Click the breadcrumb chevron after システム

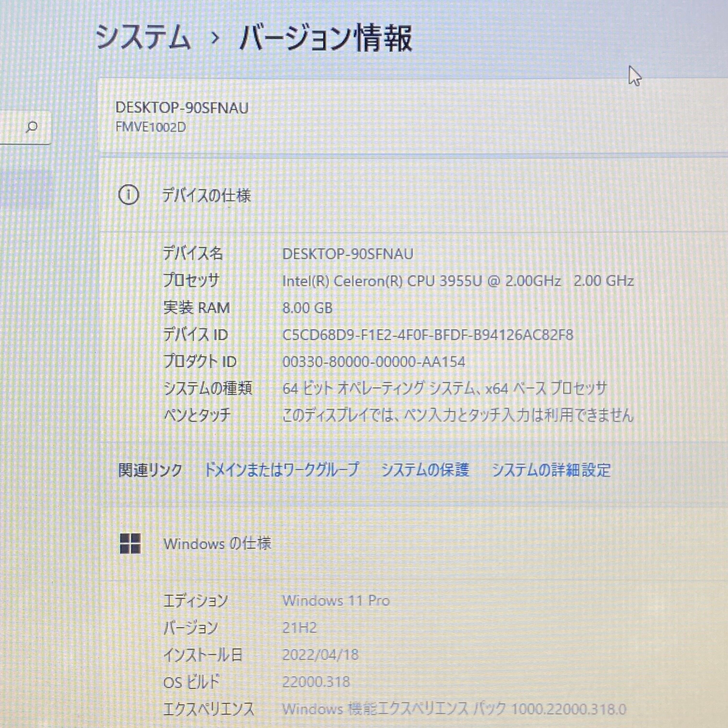click(215, 38)
